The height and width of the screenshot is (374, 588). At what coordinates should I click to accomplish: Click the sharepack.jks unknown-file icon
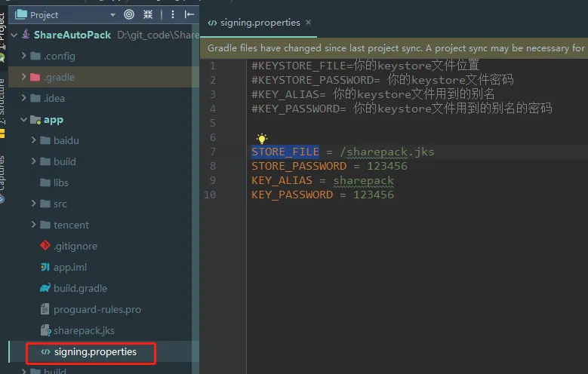45,330
